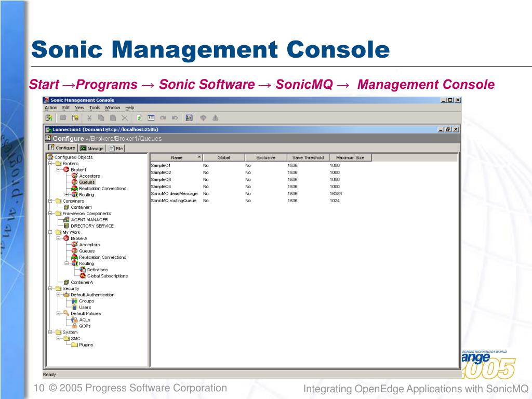Click the Replication Connections icon under Broker1
The width and height of the screenshot is (532, 399).
75,188
